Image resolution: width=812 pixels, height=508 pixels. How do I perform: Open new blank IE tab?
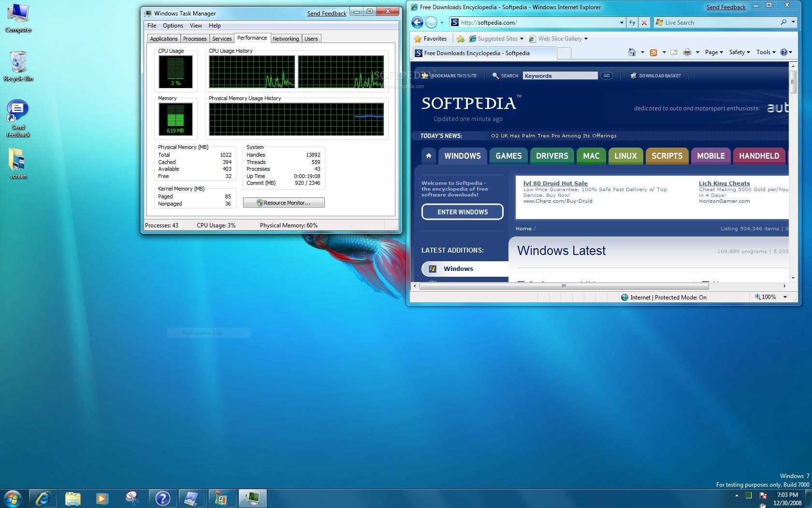pyautogui.click(x=564, y=53)
